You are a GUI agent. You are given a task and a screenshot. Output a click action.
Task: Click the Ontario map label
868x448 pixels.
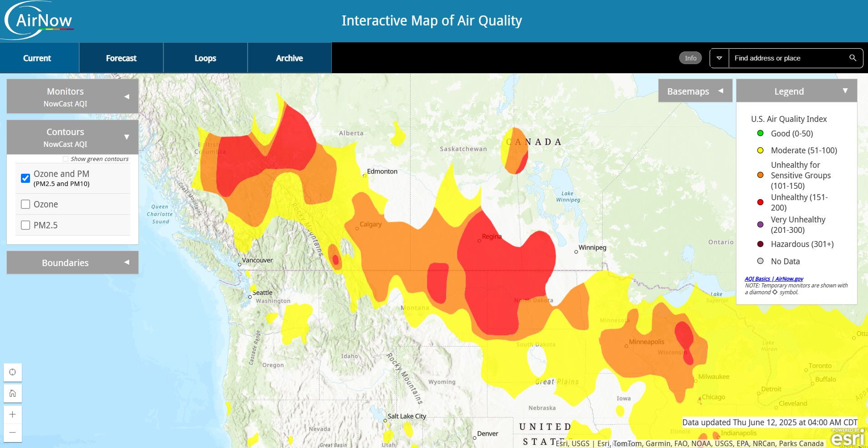coord(721,242)
